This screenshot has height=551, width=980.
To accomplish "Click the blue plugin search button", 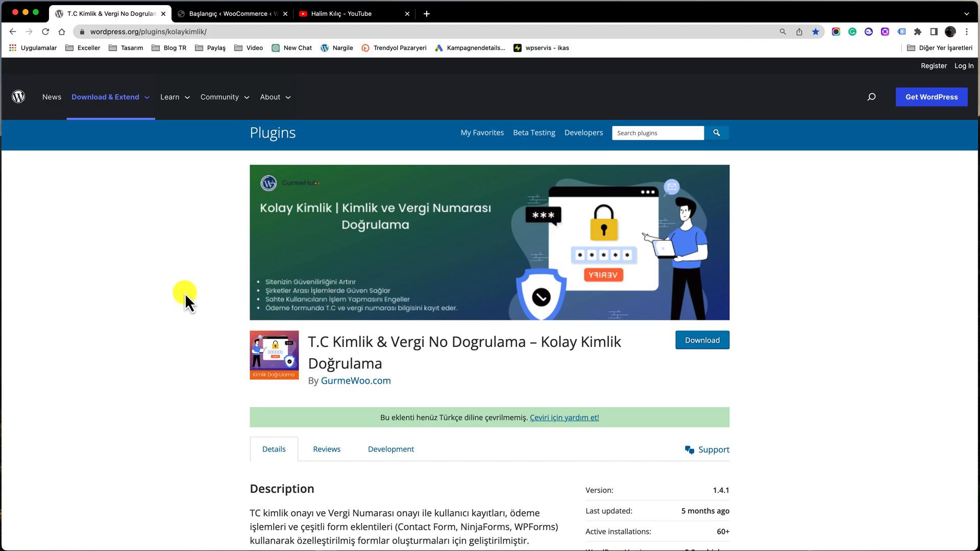I will (717, 133).
